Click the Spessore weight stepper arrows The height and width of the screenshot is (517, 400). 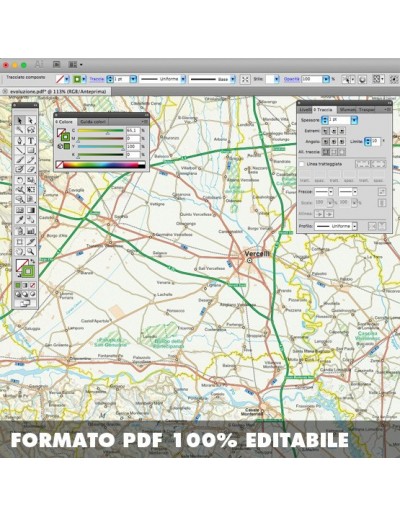[325, 120]
